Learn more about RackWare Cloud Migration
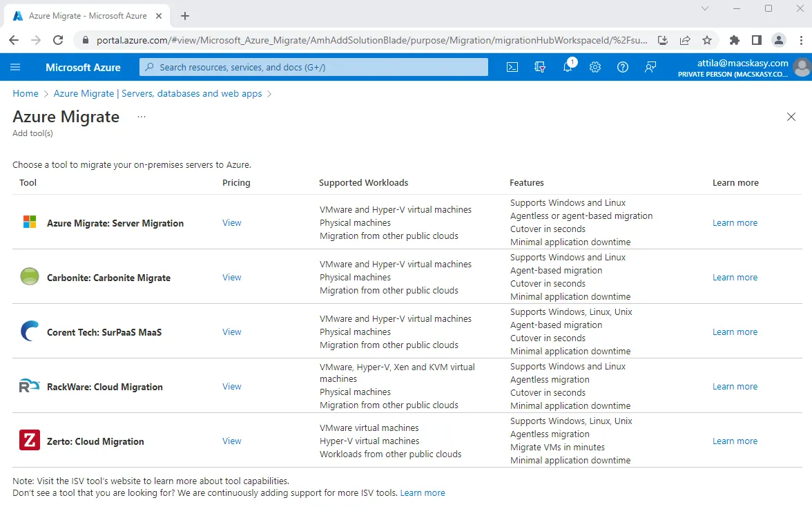This screenshot has width=812, height=509. (x=735, y=386)
